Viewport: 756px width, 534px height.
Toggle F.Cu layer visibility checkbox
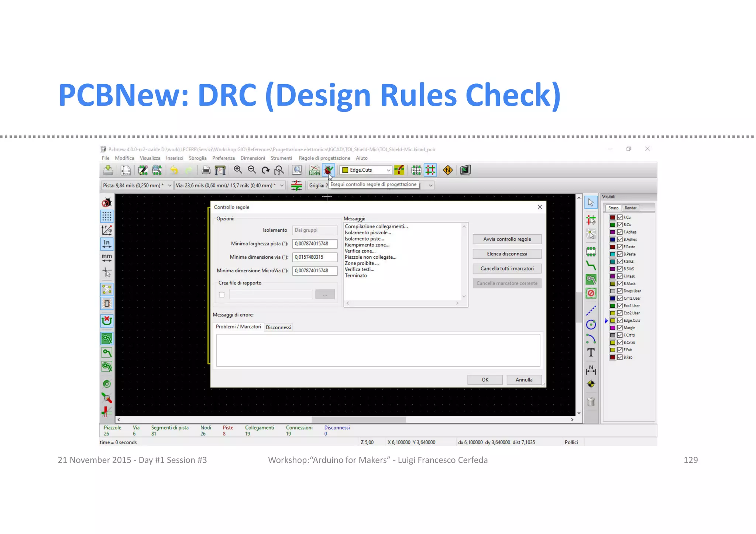tap(620, 217)
